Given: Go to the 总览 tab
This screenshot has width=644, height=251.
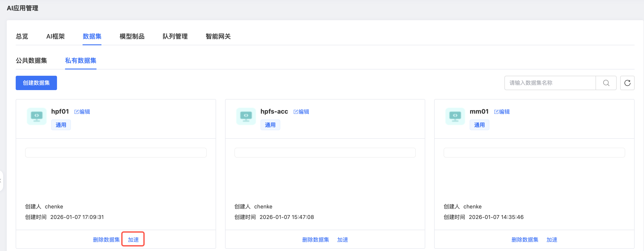Looking at the screenshot, I should [x=22, y=37].
